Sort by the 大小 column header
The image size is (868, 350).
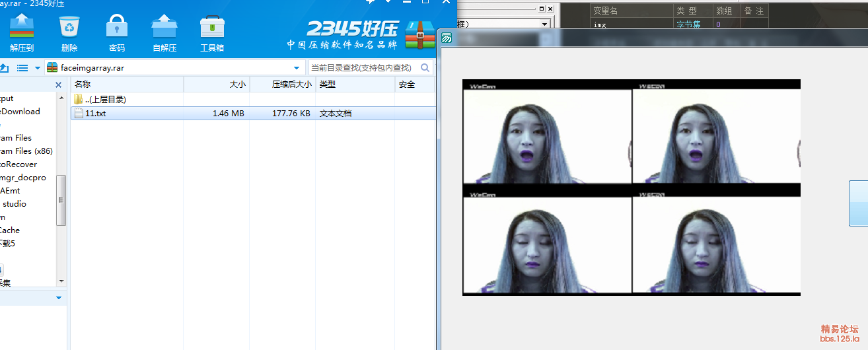(x=217, y=85)
